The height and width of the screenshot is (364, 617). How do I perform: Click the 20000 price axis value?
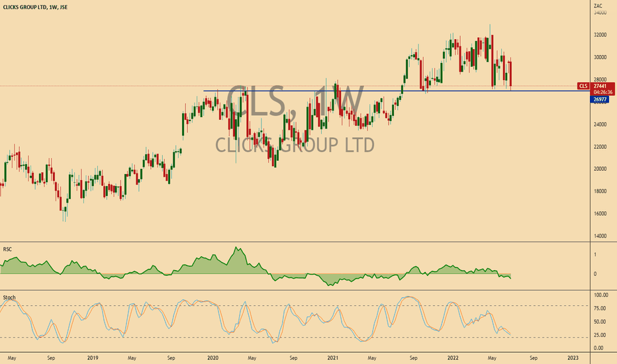[x=600, y=169]
